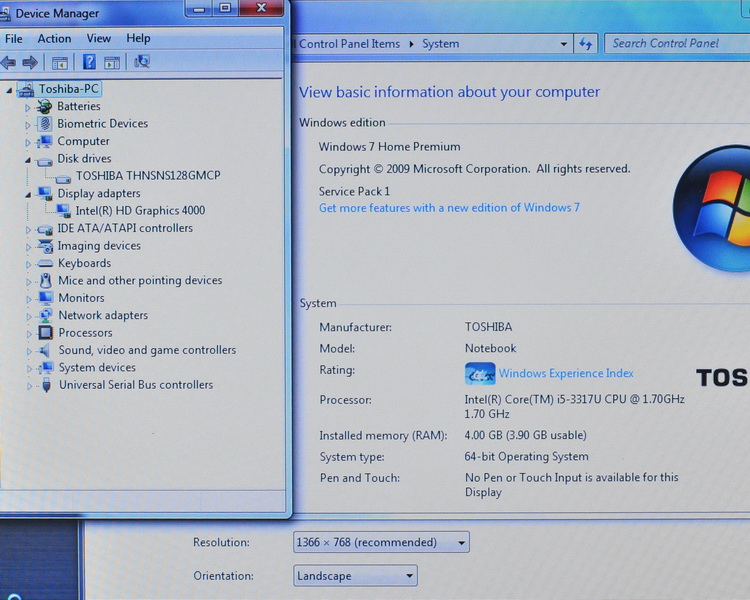Select the Computer tree label
This screenshot has width=750, height=600.
click(x=83, y=141)
